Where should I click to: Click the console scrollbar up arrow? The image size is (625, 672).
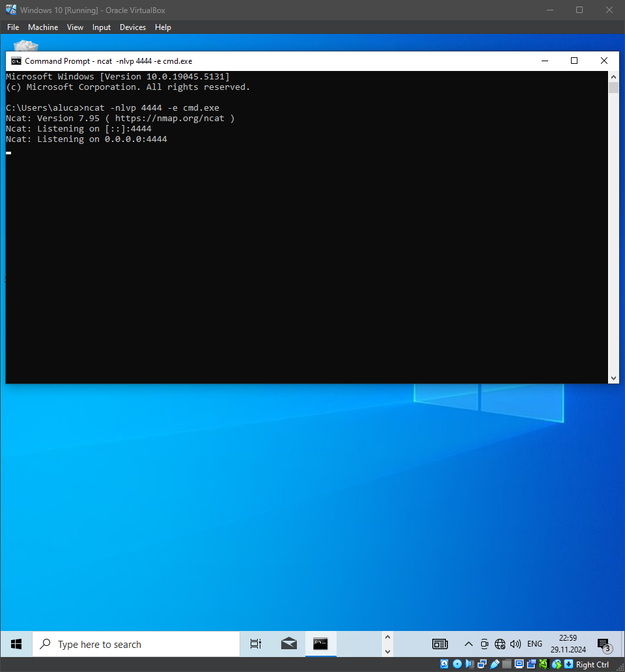[x=613, y=77]
